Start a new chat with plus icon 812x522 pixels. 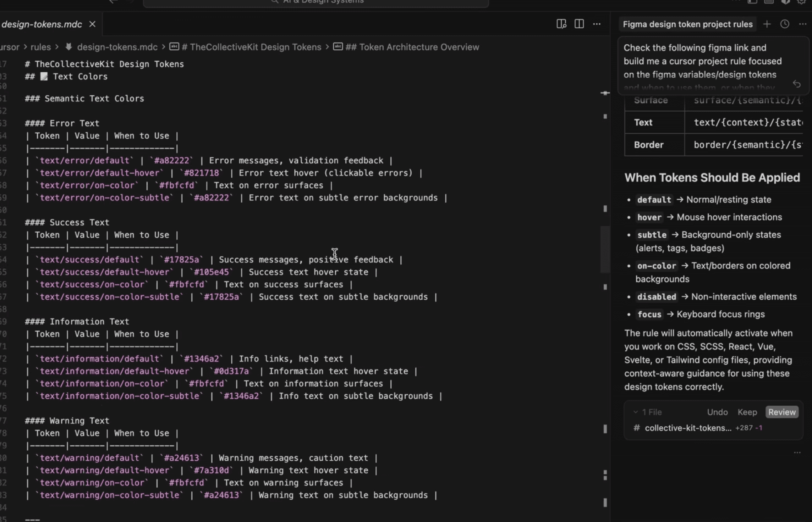coord(767,24)
